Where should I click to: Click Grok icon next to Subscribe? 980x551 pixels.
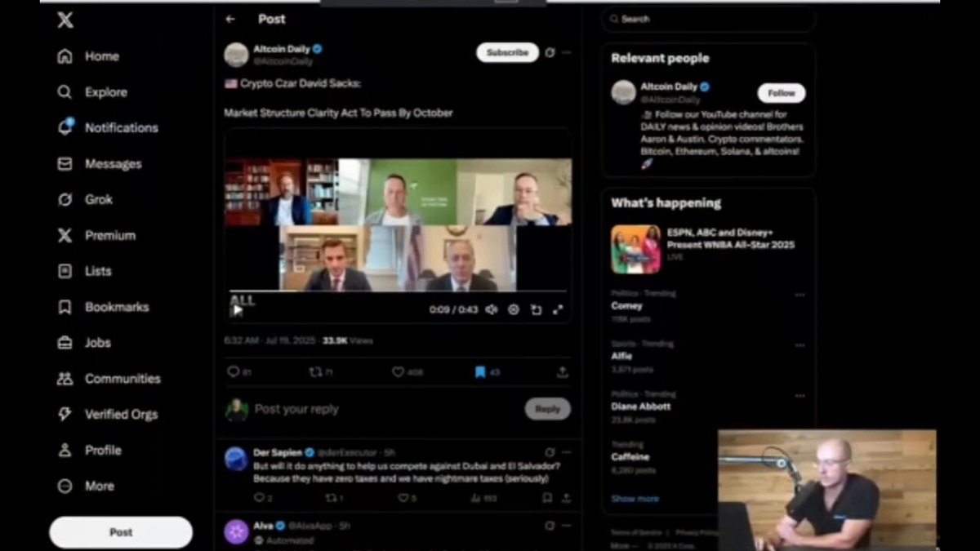550,52
